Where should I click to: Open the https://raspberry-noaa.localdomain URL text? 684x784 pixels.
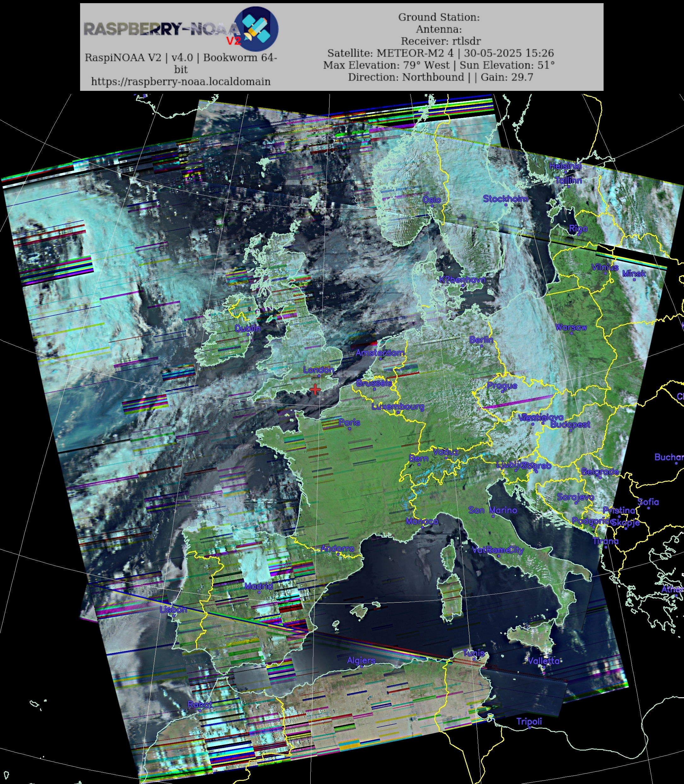181,81
